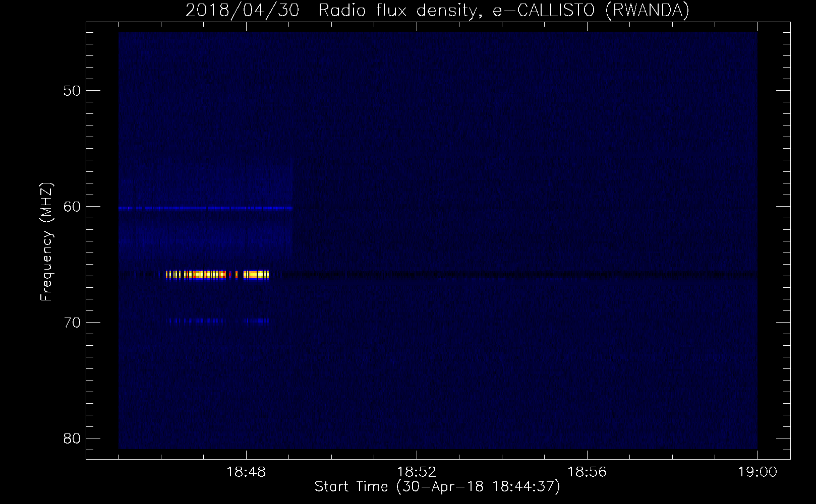The image size is (816, 504).
Task: Select the 18:56 time tick label
Action: pyautogui.click(x=587, y=472)
